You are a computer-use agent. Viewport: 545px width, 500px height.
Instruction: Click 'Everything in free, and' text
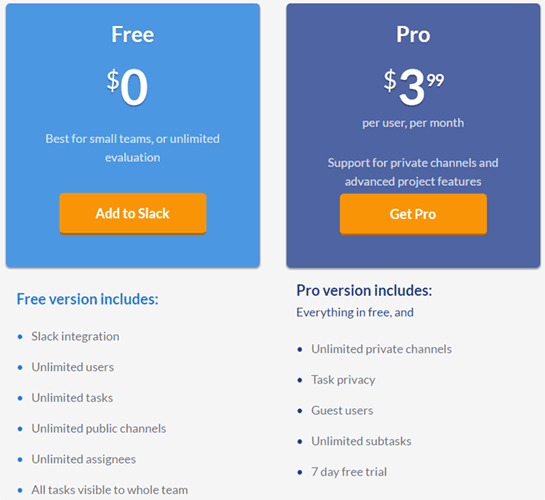tap(355, 312)
